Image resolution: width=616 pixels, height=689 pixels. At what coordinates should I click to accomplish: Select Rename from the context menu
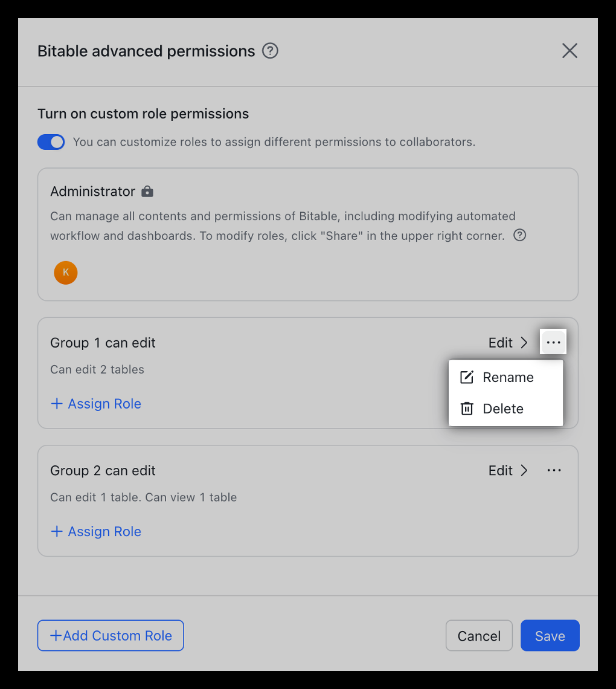pos(507,377)
